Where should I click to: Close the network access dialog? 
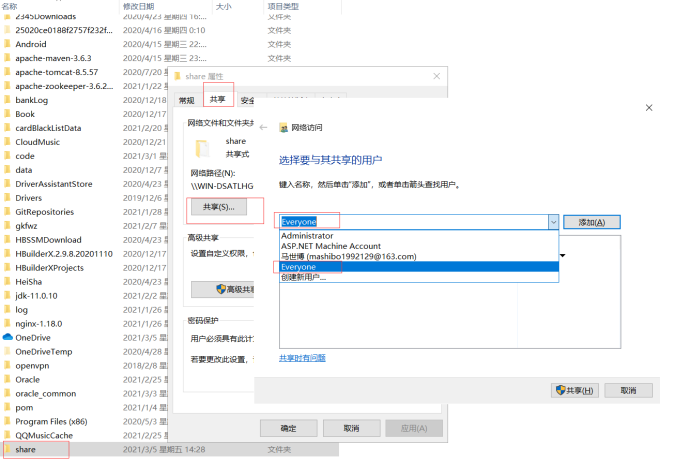point(649,108)
